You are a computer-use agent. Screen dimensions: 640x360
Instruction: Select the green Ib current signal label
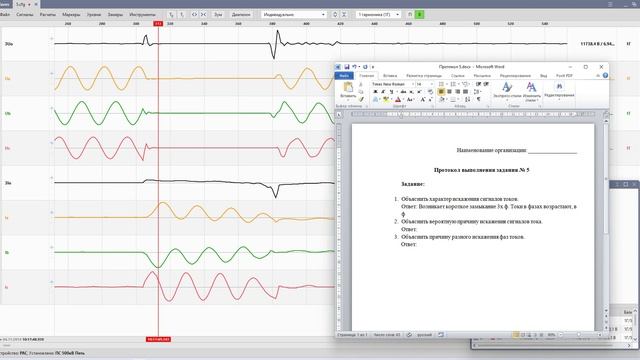click(7, 253)
